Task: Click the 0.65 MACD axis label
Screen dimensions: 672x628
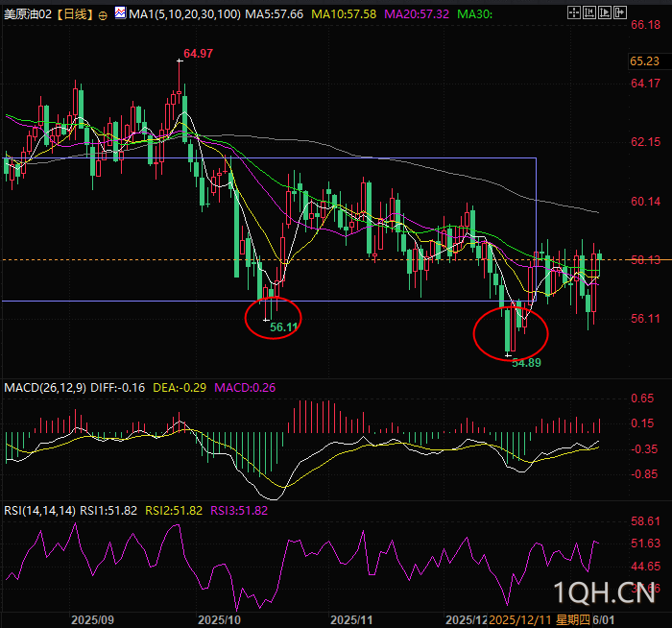Action: click(x=642, y=399)
